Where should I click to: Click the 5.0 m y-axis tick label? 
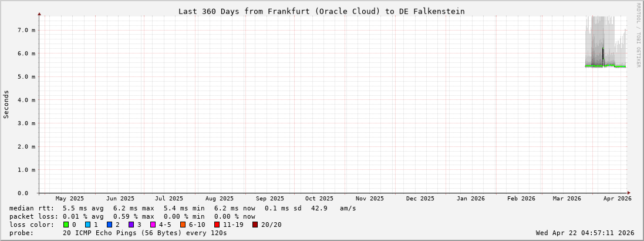click(26, 76)
